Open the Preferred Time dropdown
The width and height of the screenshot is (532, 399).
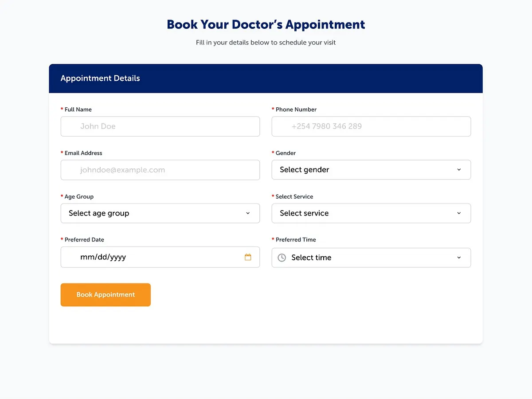(x=371, y=258)
